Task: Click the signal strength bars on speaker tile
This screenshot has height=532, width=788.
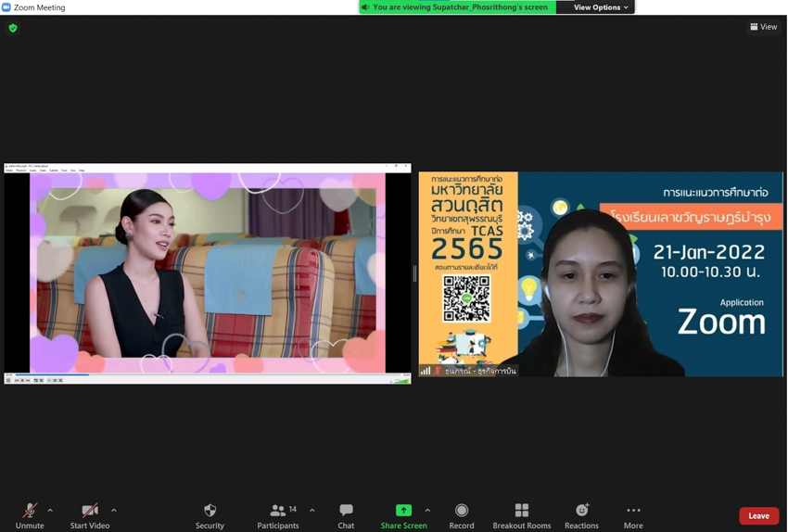Action: pos(426,371)
